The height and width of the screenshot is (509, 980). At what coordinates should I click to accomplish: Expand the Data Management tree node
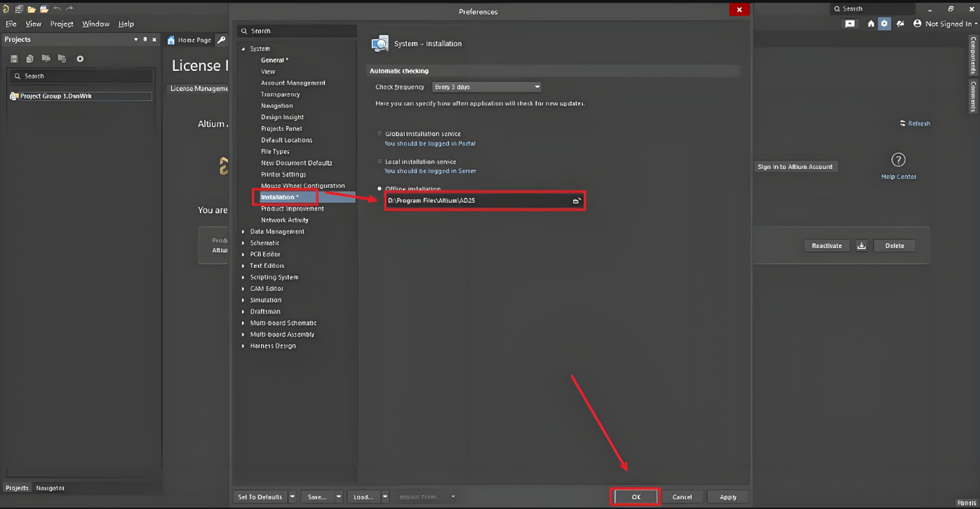243,231
